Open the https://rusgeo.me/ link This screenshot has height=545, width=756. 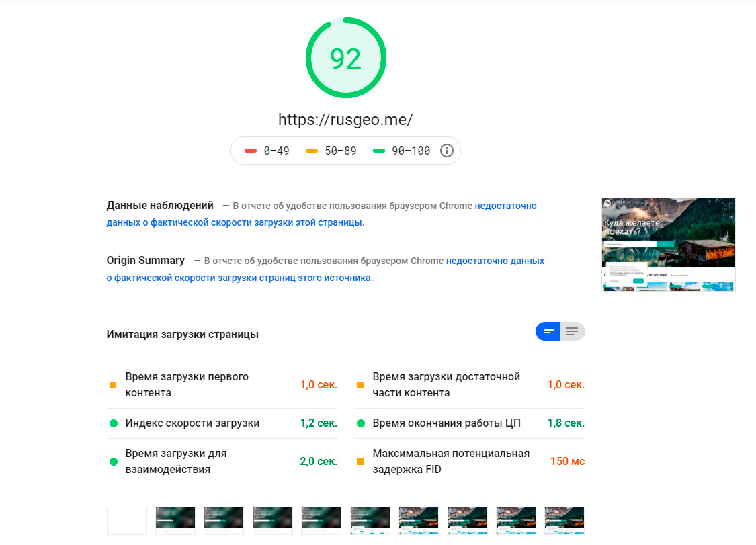[x=345, y=120]
